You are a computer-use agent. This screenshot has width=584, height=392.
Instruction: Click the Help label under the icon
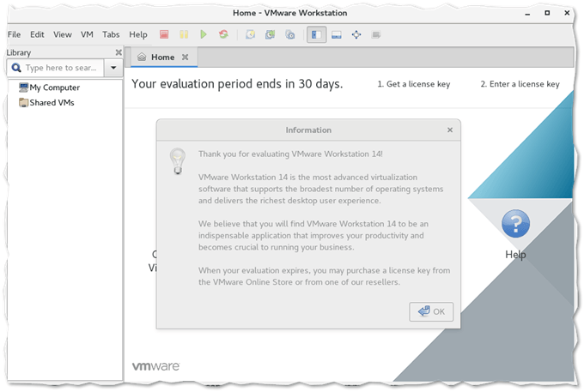pos(515,255)
